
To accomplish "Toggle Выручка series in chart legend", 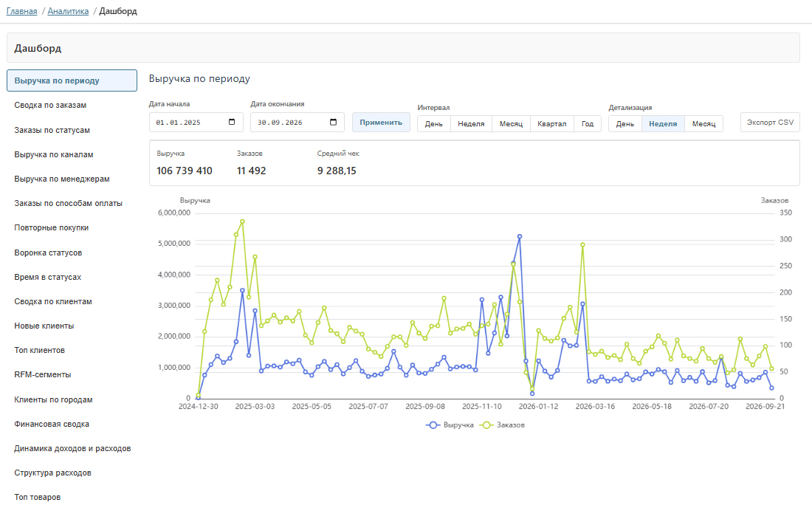I will click(x=450, y=425).
